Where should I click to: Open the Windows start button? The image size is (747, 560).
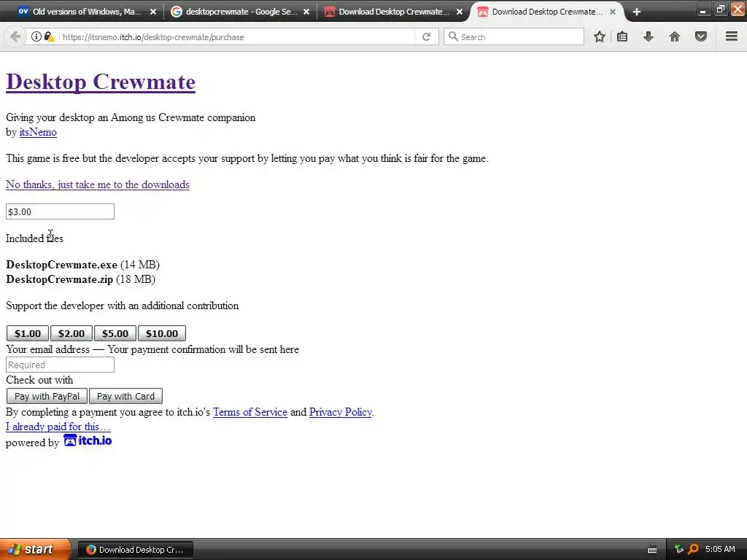click(35, 549)
